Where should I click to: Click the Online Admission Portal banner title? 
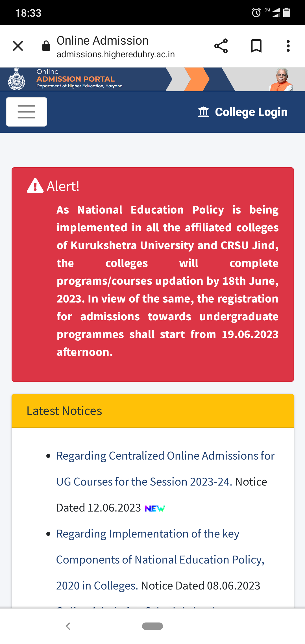tap(75, 79)
